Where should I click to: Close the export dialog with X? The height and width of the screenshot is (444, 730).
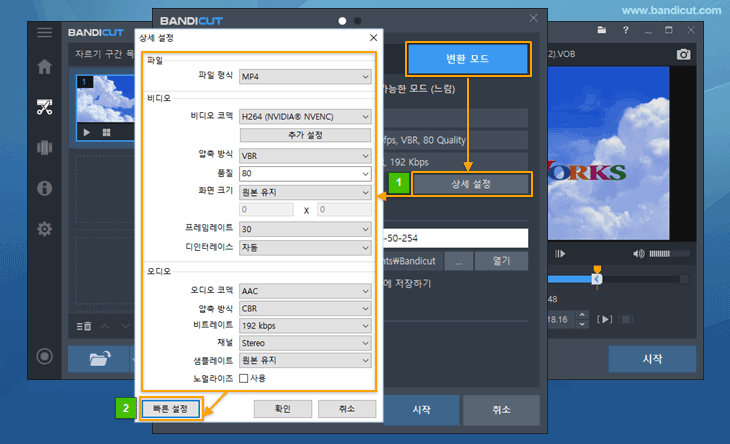534,18
